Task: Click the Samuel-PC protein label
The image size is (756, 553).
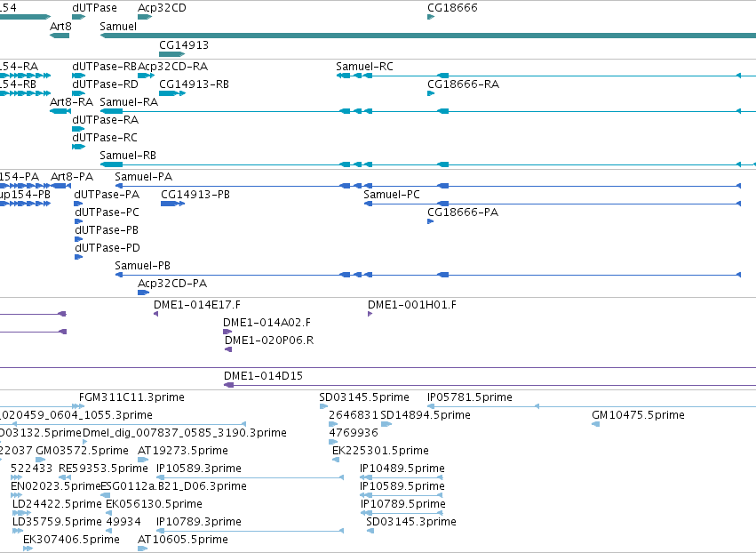Action: 392,195
